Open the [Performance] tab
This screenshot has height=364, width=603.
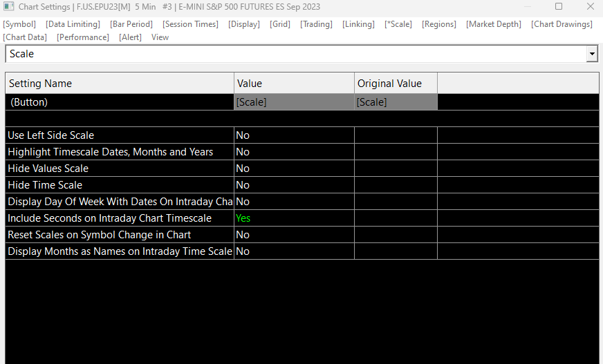(83, 37)
